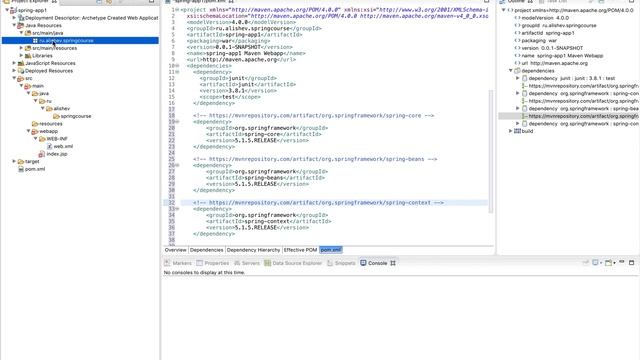Screen dimensions: 640x360
Task: Select url http://maven.apache.org in Outline
Action: (554, 63)
